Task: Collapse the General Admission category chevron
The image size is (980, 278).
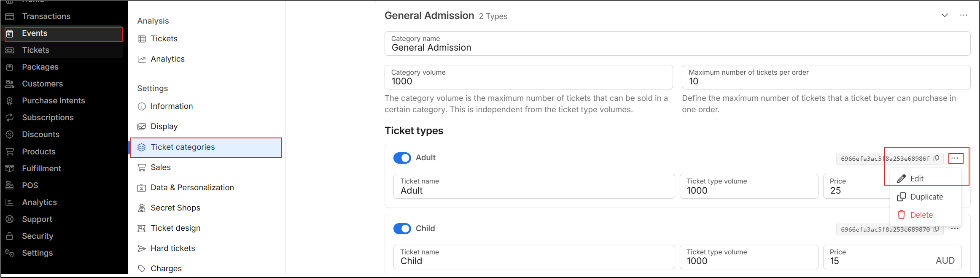Action: point(945,15)
